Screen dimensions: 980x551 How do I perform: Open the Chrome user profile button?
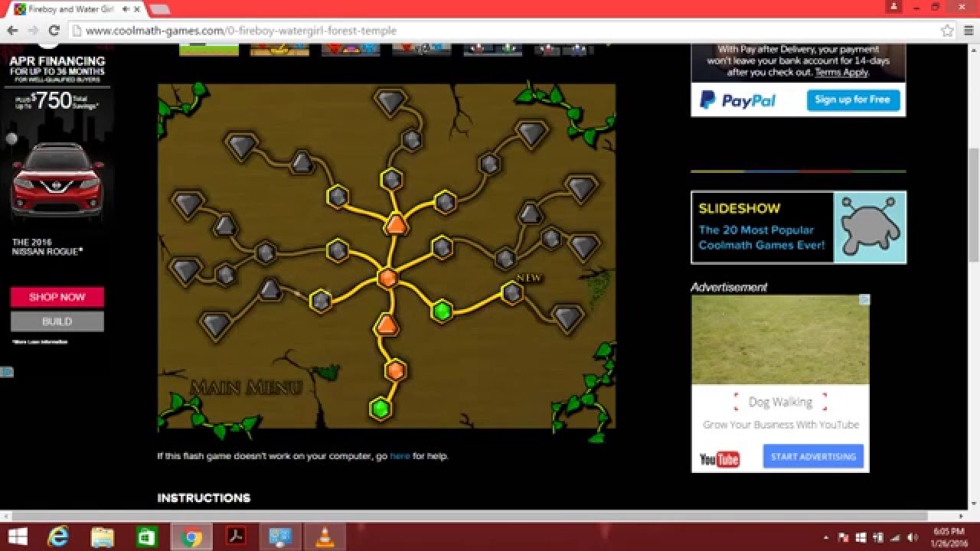[x=893, y=6]
